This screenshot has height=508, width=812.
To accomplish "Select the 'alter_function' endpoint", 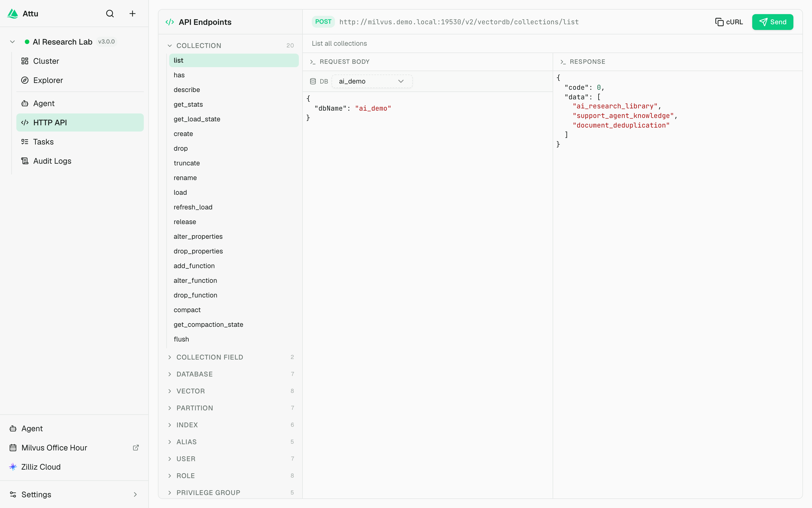I will tap(234, 280).
